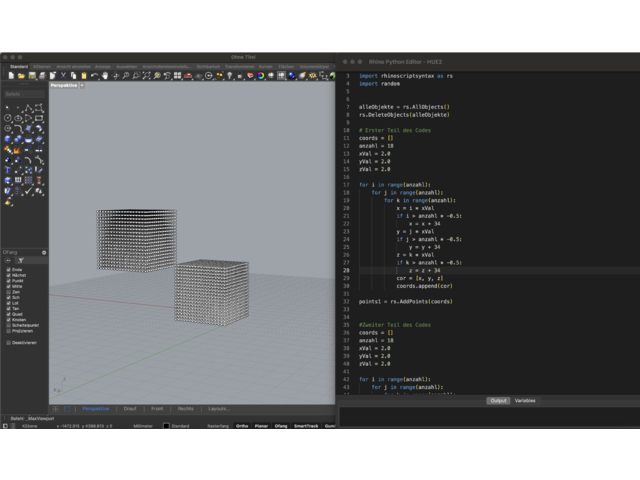Switch to the Rechts viewport tab
The width and height of the screenshot is (640, 480).
[x=186, y=409]
